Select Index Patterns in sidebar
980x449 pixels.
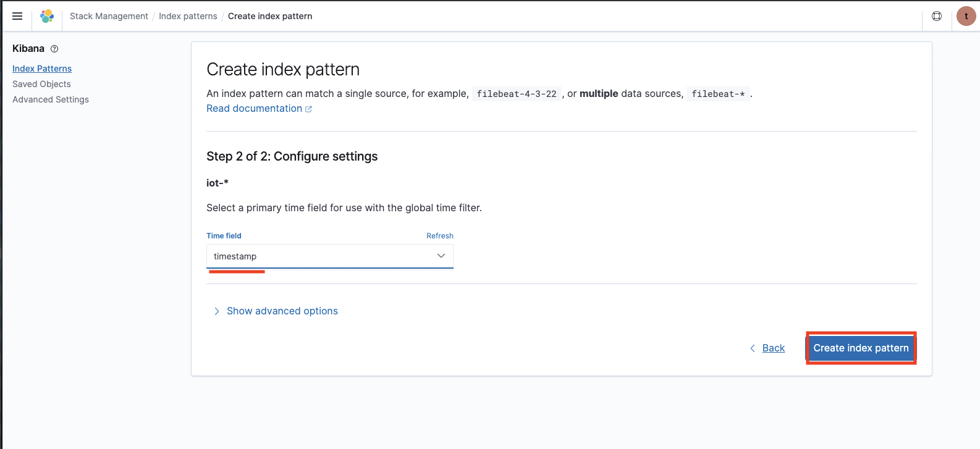pos(42,69)
